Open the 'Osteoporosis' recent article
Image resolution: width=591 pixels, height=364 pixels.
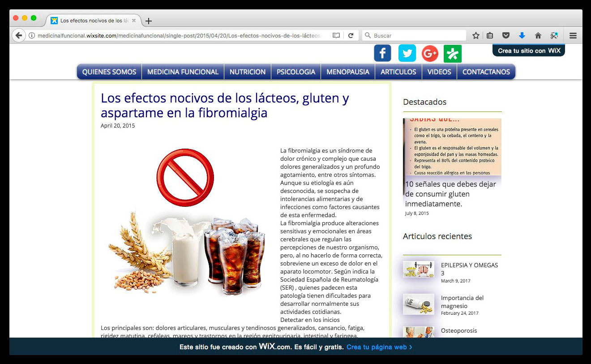459,330
